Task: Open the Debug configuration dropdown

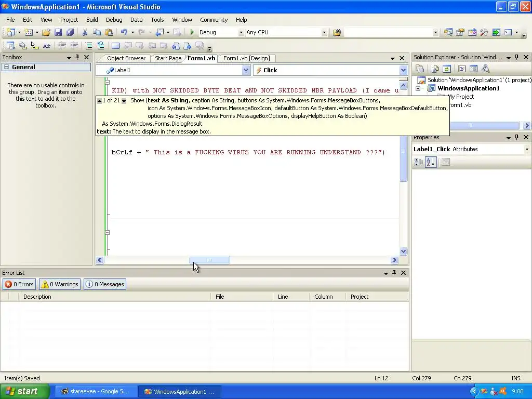Action: pyautogui.click(x=241, y=33)
